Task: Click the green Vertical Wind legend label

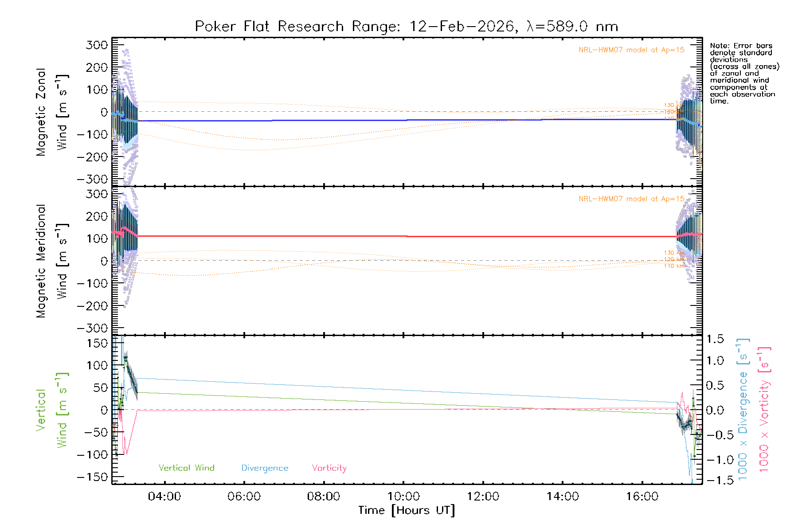Action: (x=186, y=468)
